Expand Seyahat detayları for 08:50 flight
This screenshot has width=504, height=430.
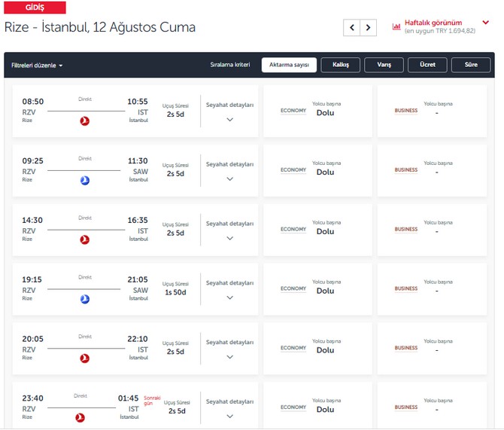coord(229,120)
